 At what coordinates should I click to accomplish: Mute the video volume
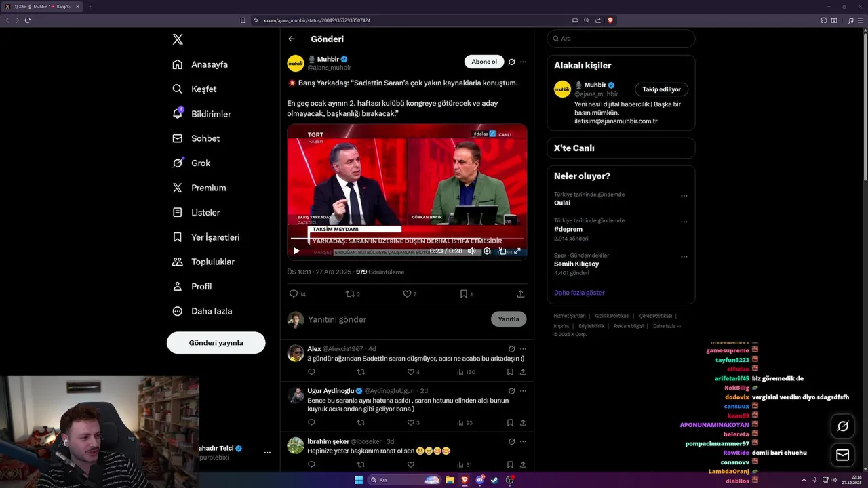472,251
